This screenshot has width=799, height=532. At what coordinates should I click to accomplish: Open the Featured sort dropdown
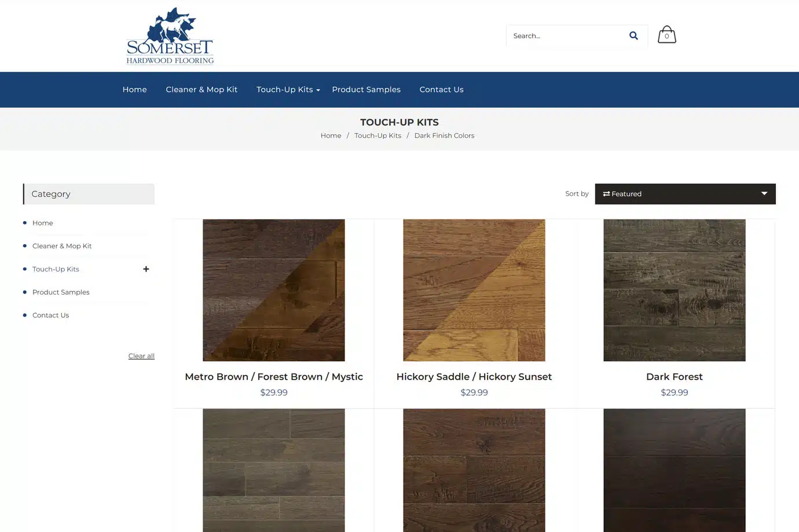coord(685,193)
